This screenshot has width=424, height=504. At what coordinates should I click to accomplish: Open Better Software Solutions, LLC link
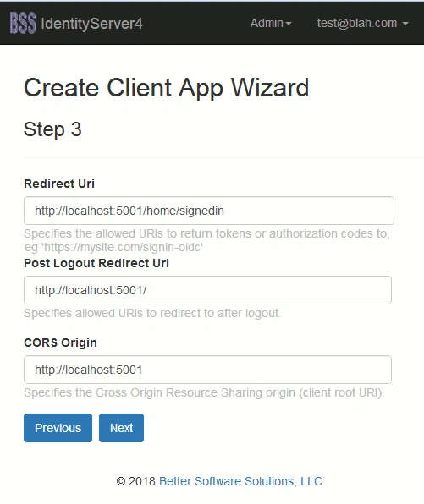[x=240, y=481]
